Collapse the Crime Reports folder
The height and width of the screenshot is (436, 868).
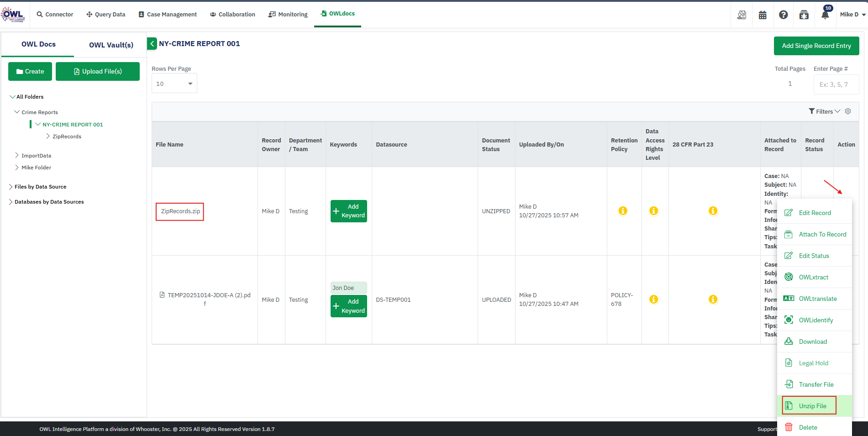[17, 112]
